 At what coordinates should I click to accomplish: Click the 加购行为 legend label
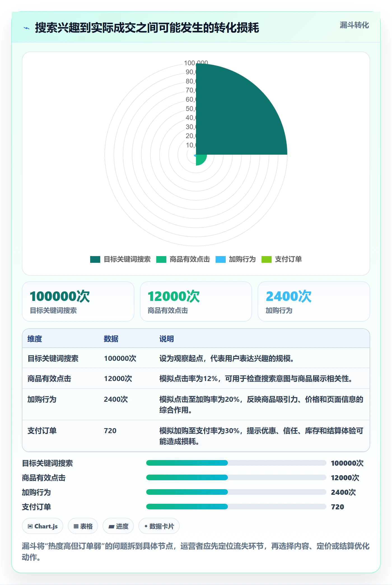242,259
